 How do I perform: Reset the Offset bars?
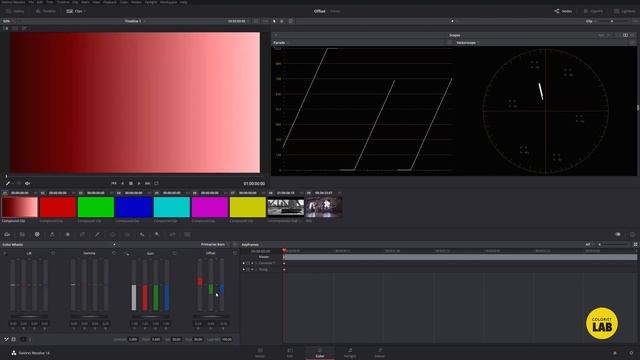[235, 253]
